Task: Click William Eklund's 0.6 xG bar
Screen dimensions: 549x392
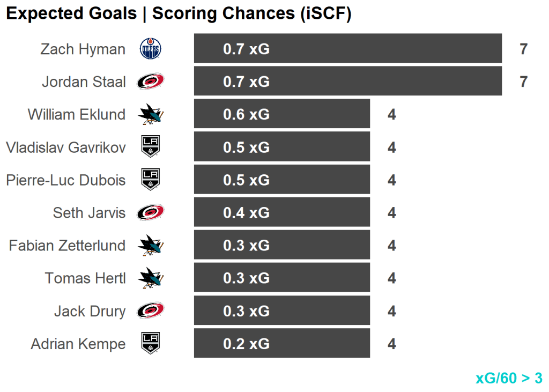Action: click(x=281, y=114)
